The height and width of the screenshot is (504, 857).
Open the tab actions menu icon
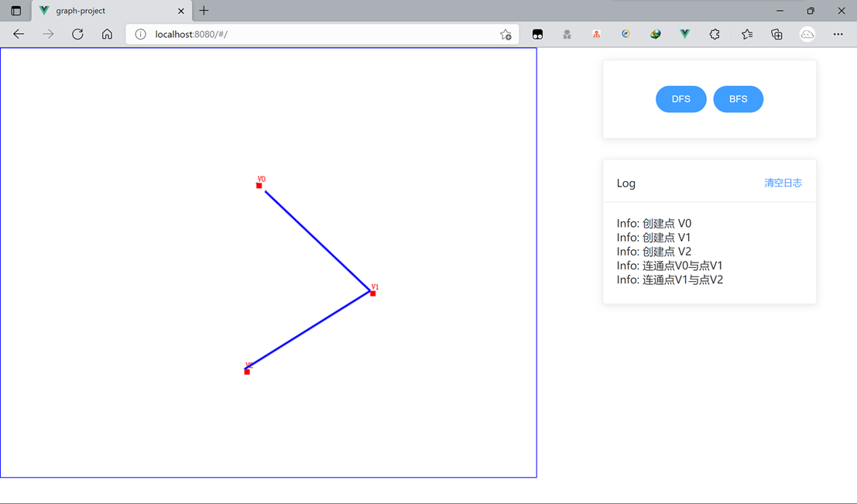(x=15, y=10)
